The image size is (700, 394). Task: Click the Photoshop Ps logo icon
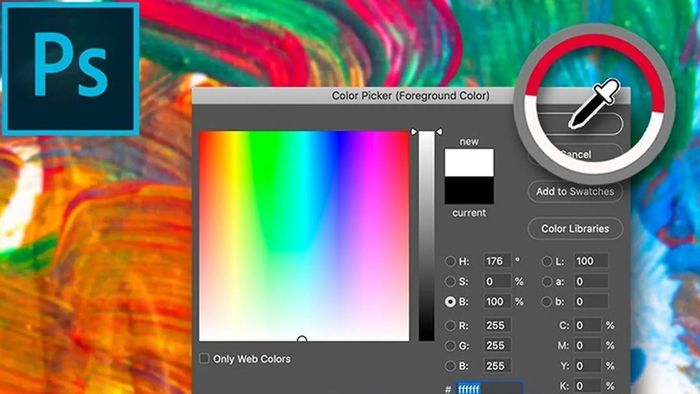pyautogui.click(x=71, y=69)
